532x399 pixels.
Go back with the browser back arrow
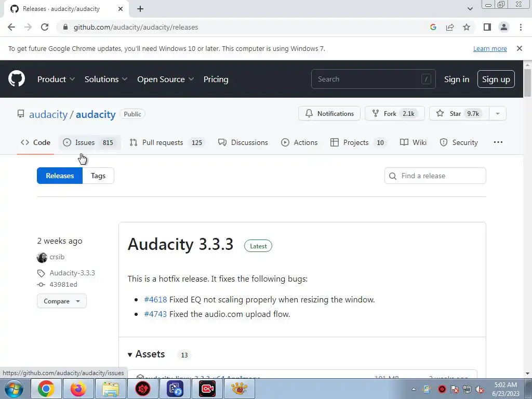click(11, 27)
